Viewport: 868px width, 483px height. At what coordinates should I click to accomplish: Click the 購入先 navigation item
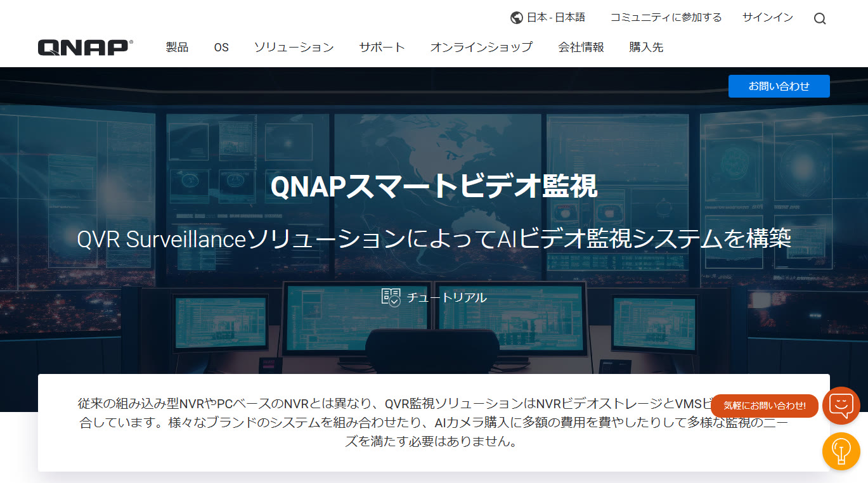pos(646,48)
